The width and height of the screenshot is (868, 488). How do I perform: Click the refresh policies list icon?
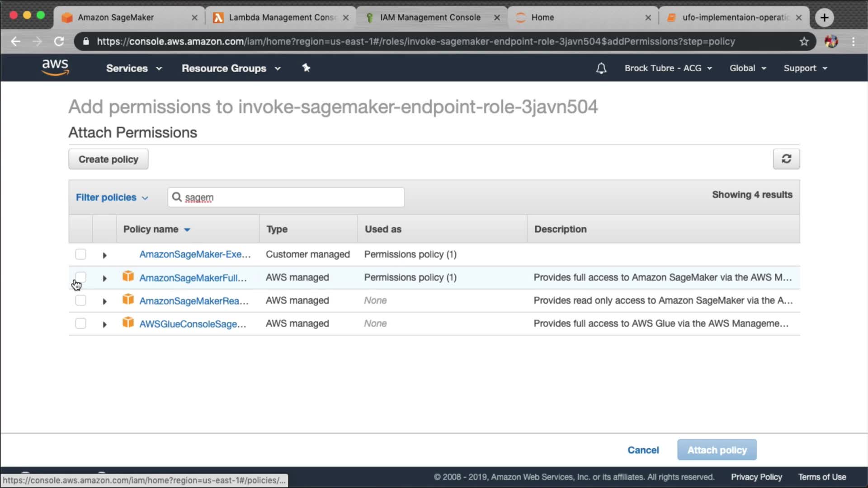point(786,159)
